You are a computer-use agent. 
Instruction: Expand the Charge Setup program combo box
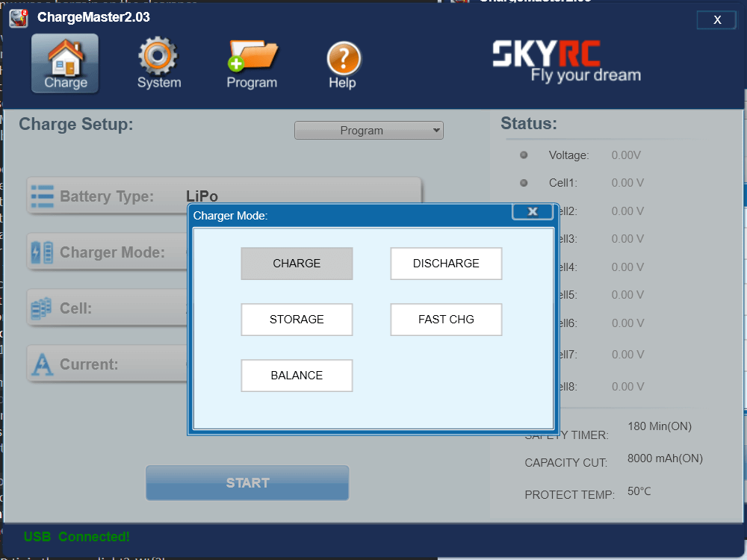pyautogui.click(x=368, y=130)
